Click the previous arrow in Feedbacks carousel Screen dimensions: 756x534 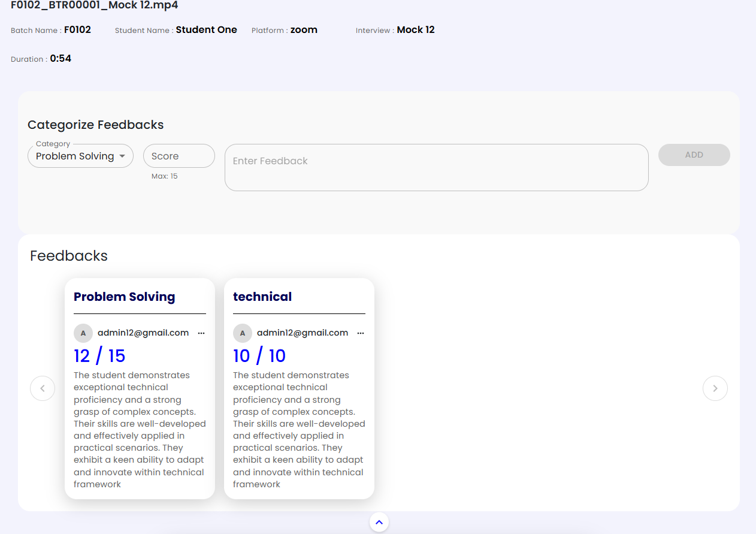pos(43,388)
